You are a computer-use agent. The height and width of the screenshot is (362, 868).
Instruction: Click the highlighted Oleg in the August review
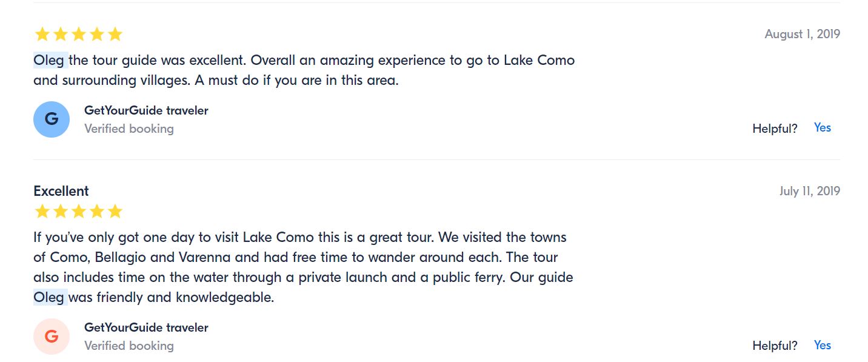(x=49, y=61)
